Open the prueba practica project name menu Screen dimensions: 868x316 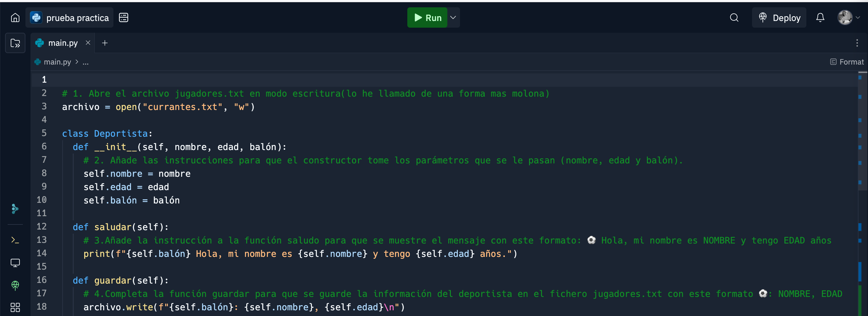pyautogui.click(x=70, y=17)
